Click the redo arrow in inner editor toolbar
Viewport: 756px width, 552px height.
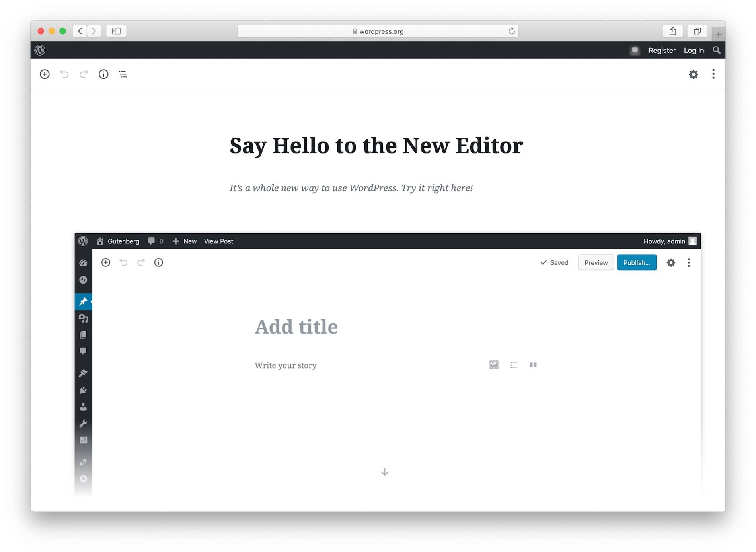(x=141, y=262)
